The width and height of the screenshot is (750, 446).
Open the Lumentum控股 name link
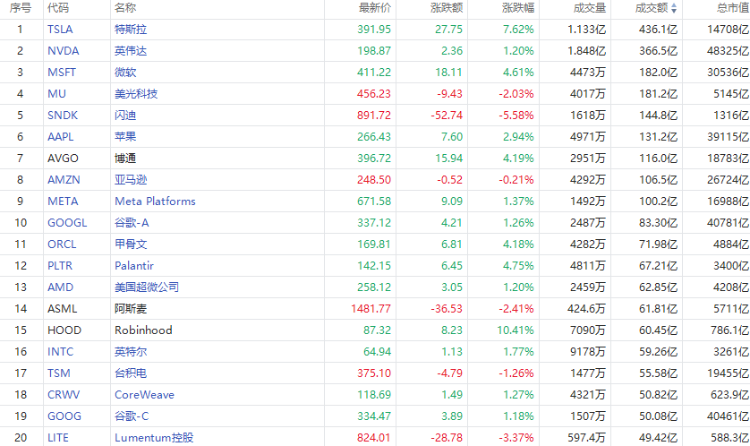(x=154, y=438)
